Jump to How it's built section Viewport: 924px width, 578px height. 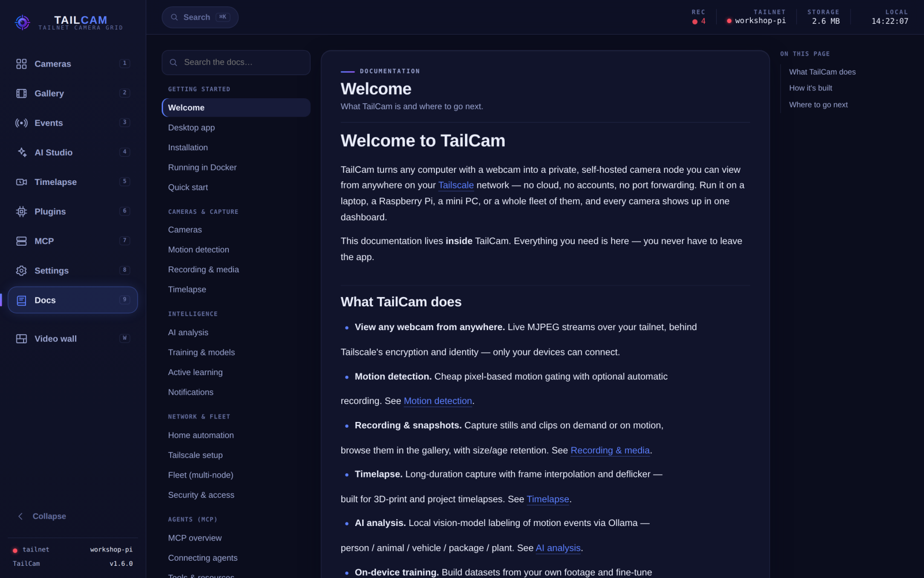coord(810,88)
